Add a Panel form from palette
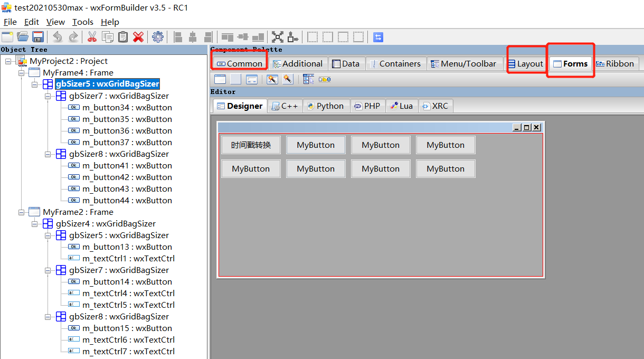 (236, 79)
